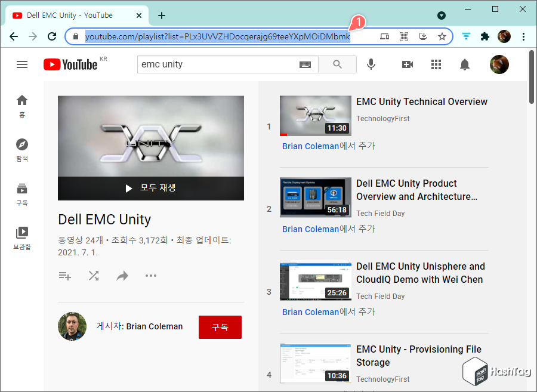
Task: Open the blue filter extension icon
Action: click(x=466, y=36)
